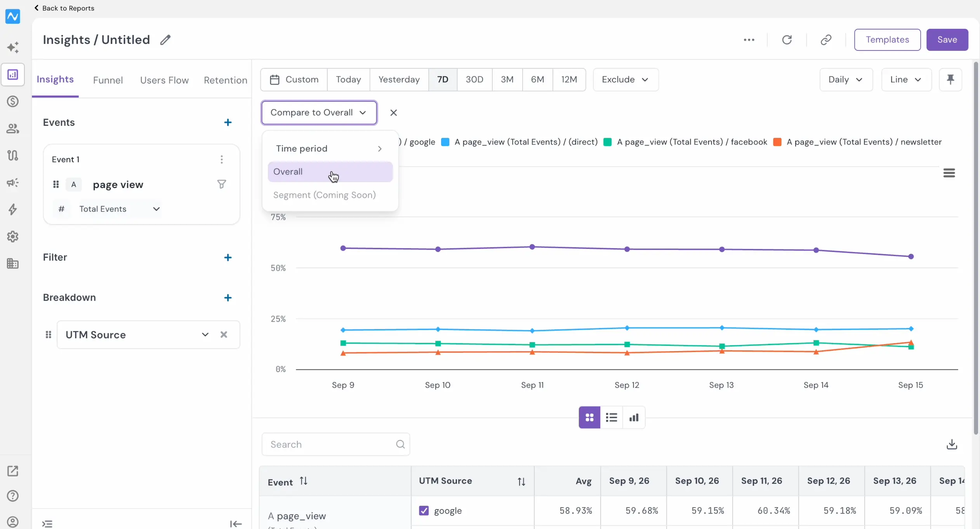
Task: Expand the UTM Source breakdown dropdown
Action: click(205, 335)
